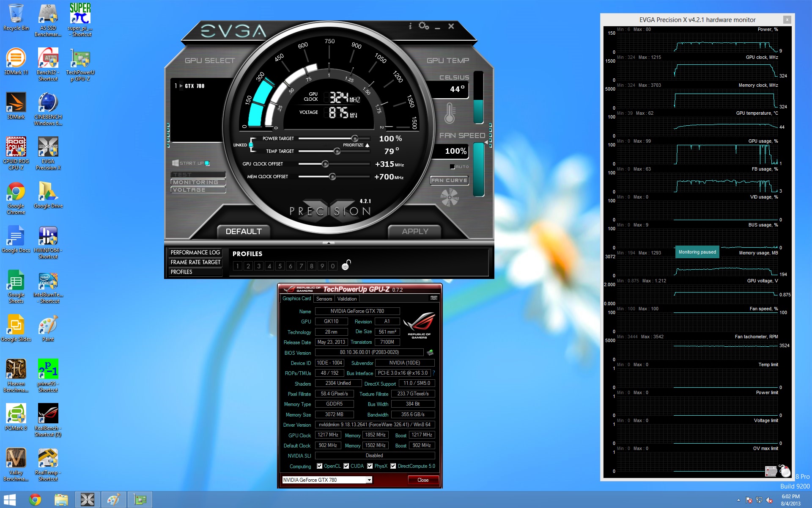Open EVGA Precision info icon
Image resolution: width=812 pixels, height=508 pixels.
tap(410, 26)
